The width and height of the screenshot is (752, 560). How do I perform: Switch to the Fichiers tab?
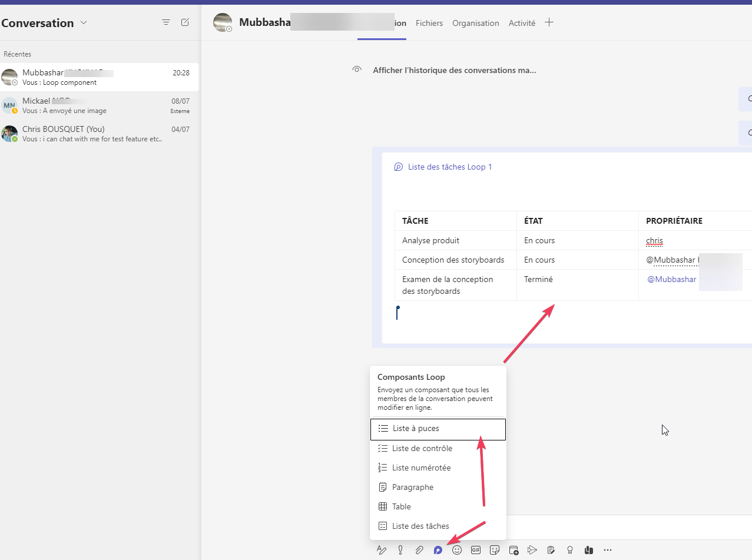click(x=429, y=23)
